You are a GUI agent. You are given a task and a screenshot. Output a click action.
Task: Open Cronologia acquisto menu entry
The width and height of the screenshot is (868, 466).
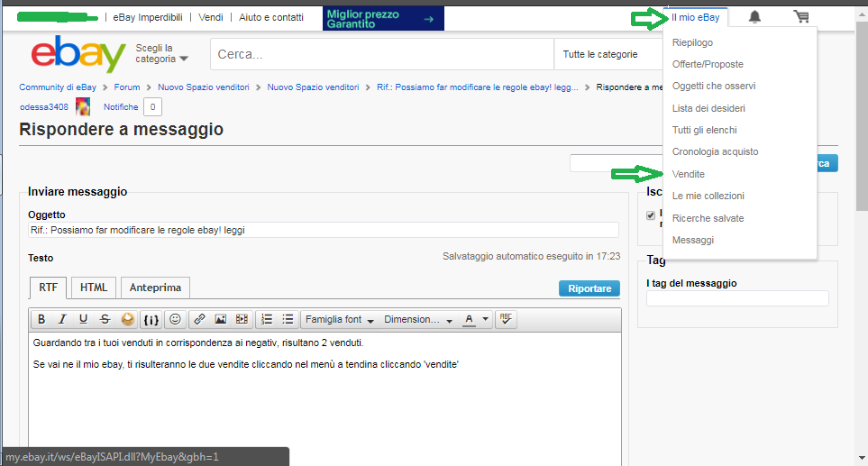pos(715,151)
